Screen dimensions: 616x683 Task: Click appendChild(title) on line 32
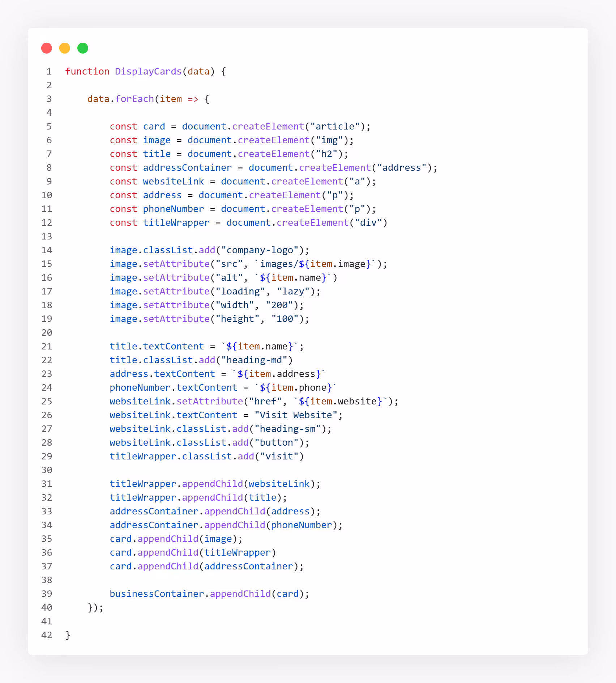click(x=232, y=497)
